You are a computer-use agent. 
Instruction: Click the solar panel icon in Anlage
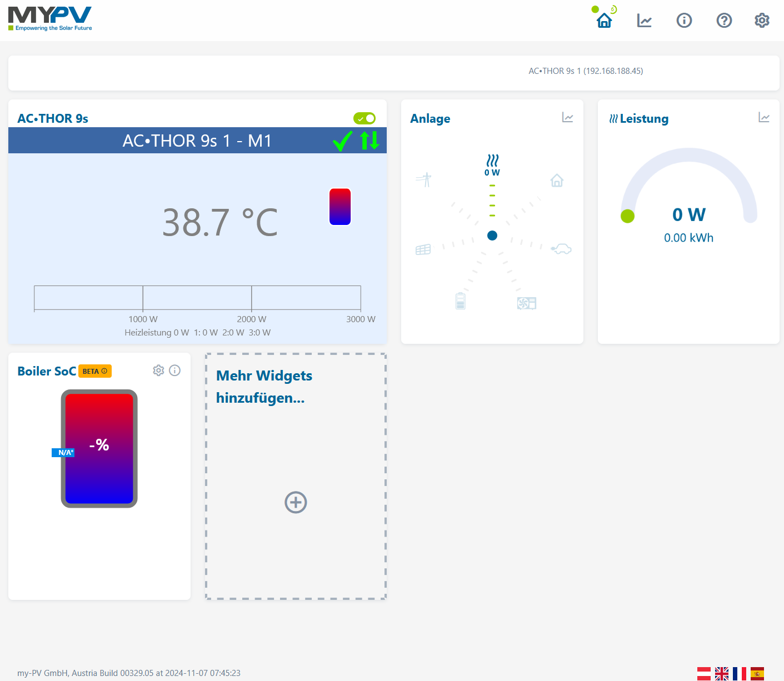point(423,249)
